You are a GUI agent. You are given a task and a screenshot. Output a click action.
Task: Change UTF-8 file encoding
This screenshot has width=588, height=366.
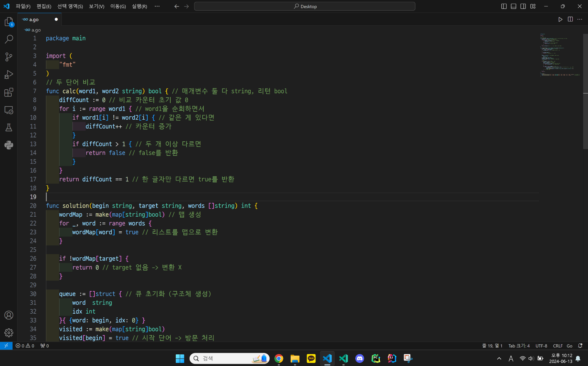tap(541, 346)
